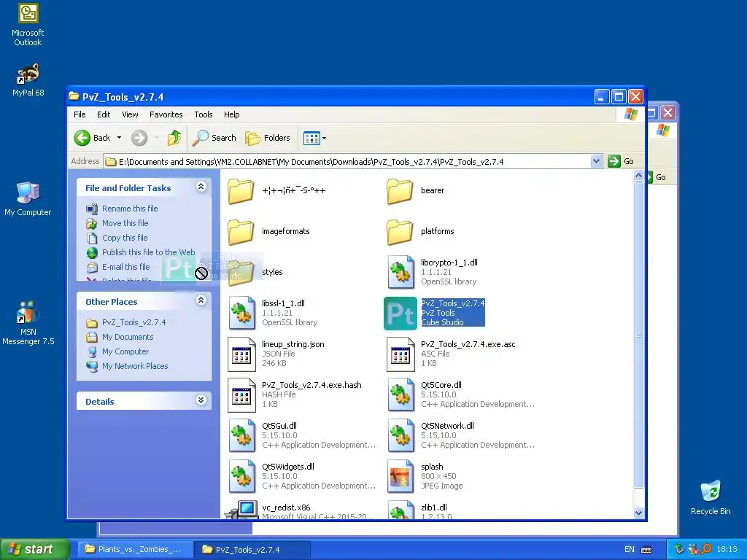Image resolution: width=747 pixels, height=560 pixels.
Task: Click the scrollbar up arrow
Action: tap(638, 176)
